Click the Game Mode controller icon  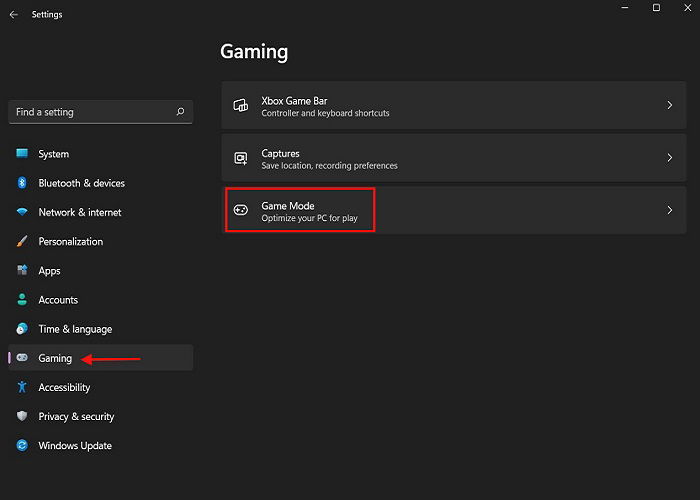[x=241, y=210]
